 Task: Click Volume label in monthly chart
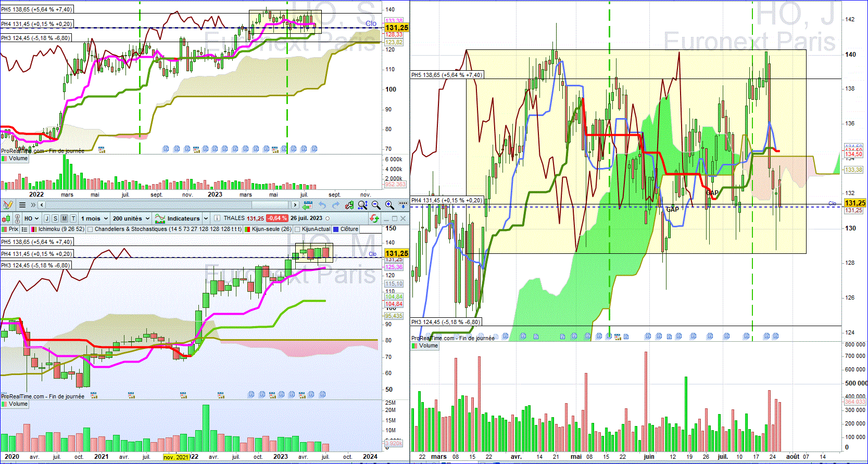[x=18, y=404]
